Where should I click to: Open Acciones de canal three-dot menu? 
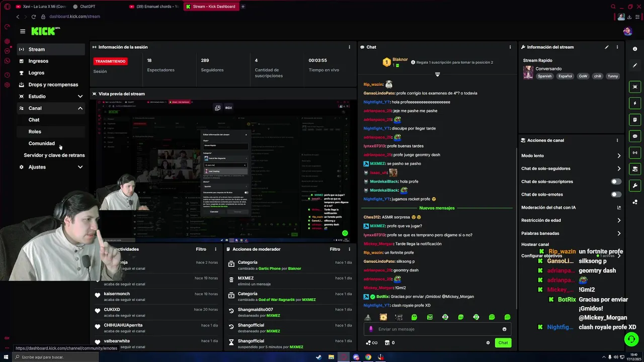pos(617,140)
